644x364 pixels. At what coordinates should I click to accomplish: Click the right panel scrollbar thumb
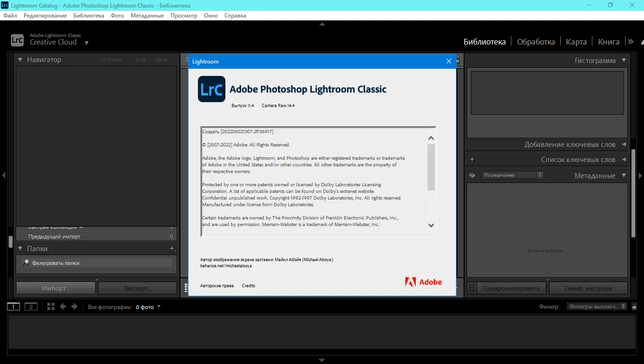[634, 193]
